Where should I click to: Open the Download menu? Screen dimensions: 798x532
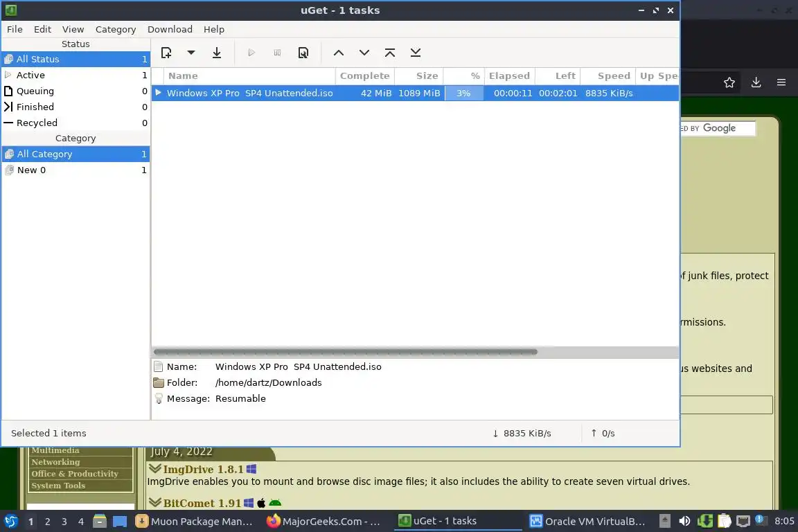pos(170,29)
